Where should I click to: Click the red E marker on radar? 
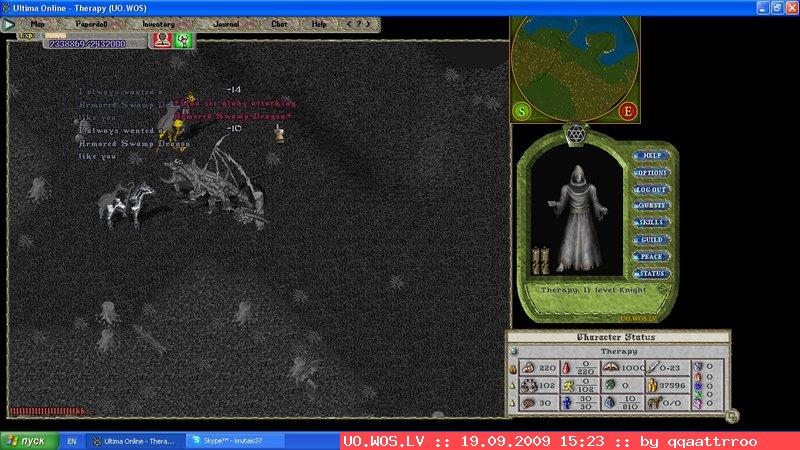628,111
